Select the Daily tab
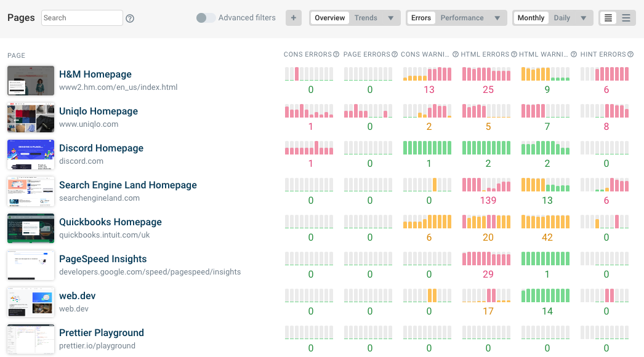Screen dimensions: 644x357 click(562, 18)
